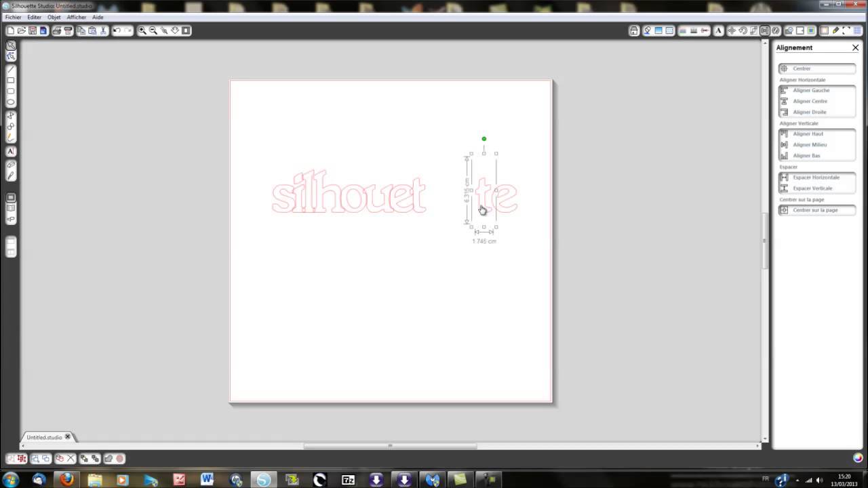Select the Eraser tool
Image resolution: width=868 pixels, height=488 pixels.
coord(11,165)
